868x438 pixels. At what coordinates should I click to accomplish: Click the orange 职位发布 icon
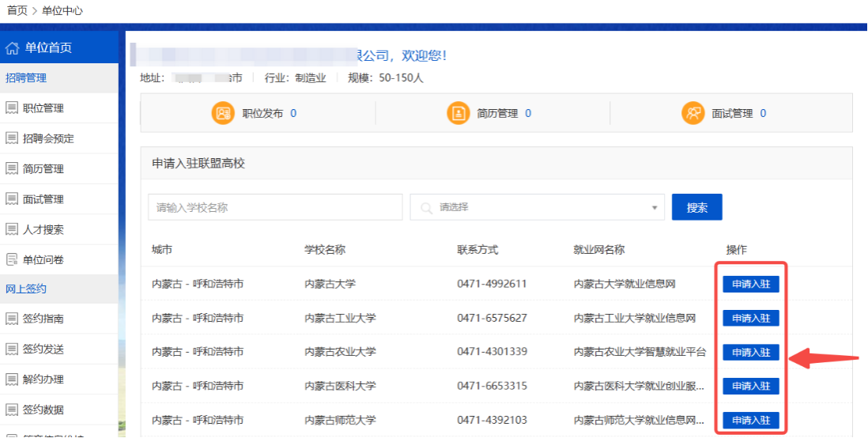click(223, 113)
